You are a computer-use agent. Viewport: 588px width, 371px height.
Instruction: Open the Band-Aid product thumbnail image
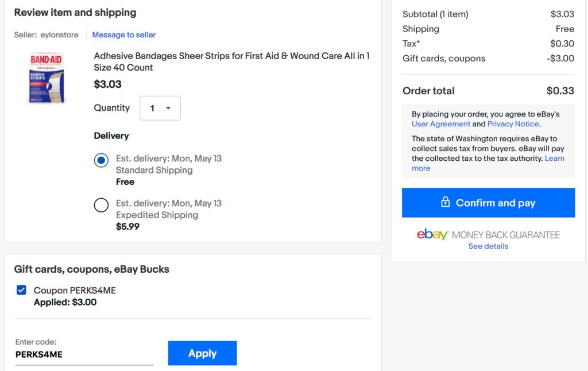pos(47,78)
